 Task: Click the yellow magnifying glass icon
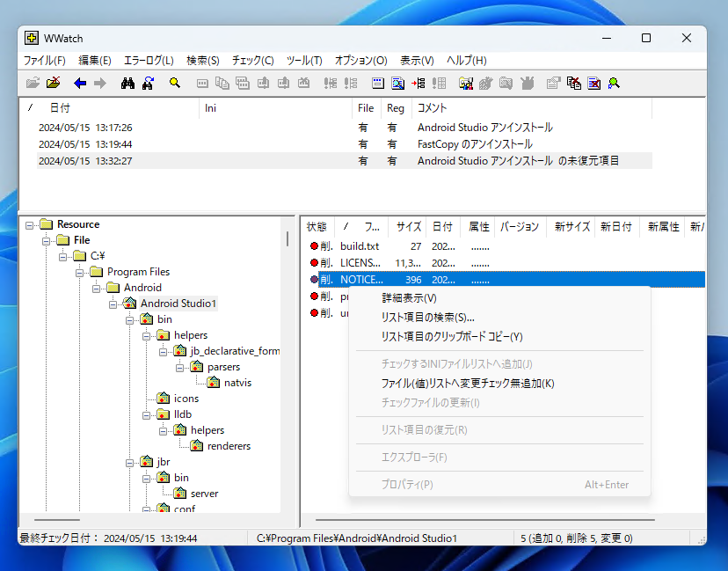pos(175,84)
